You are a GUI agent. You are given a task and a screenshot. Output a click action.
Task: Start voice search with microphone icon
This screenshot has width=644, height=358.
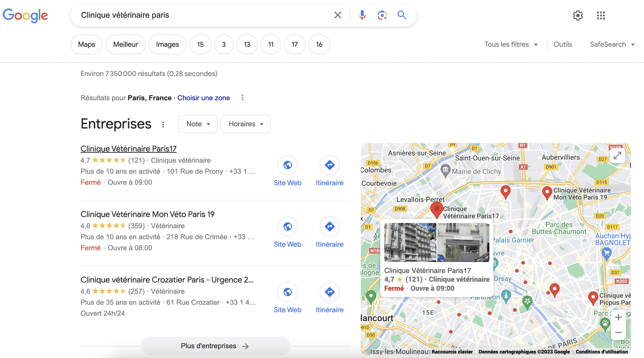[362, 15]
